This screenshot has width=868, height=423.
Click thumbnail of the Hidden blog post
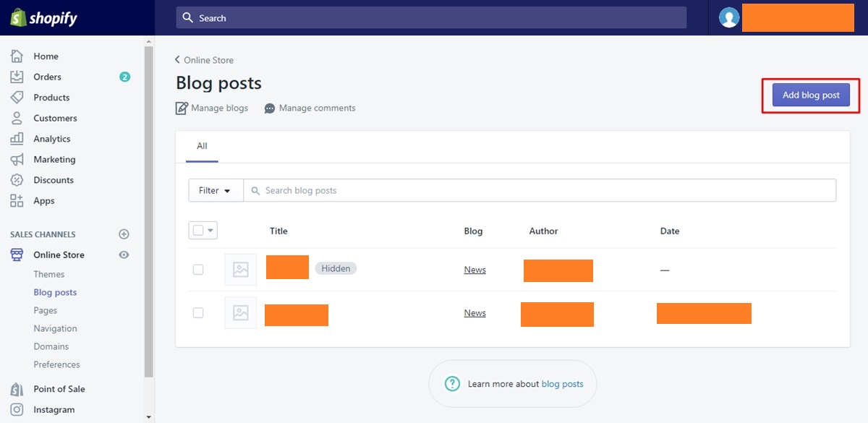(x=241, y=270)
